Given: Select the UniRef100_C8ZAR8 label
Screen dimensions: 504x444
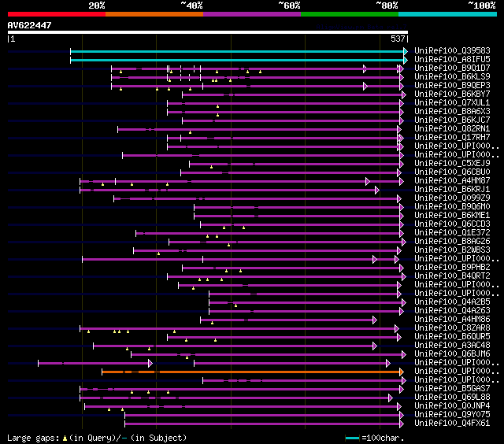Looking at the screenshot, I should tap(452, 328).
